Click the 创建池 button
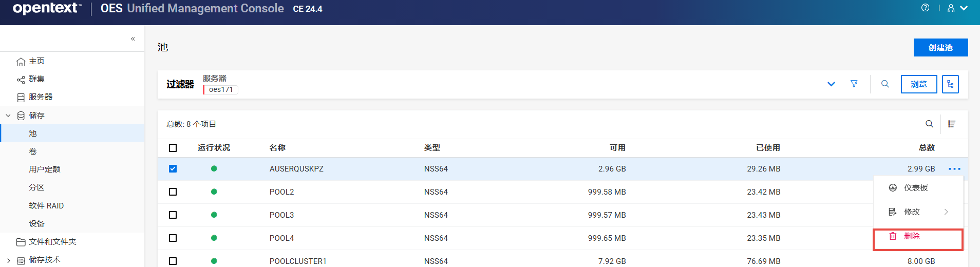This screenshot has height=267, width=980. pyautogui.click(x=940, y=48)
